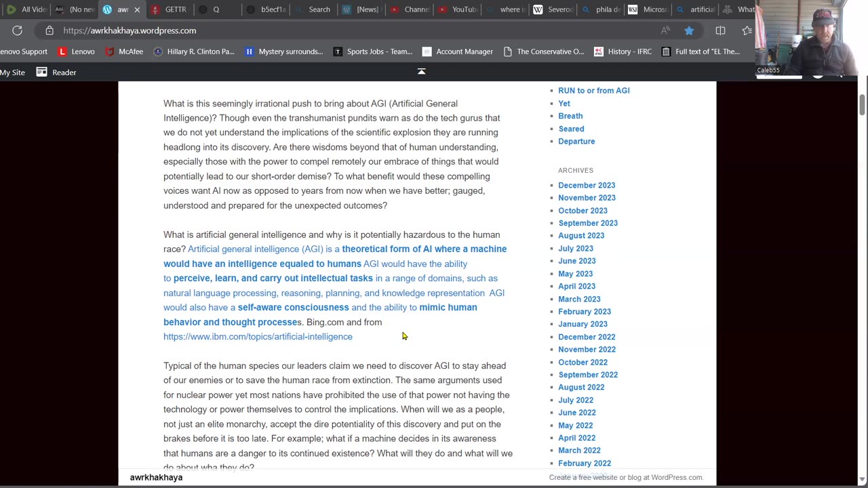Open the Lenovo bookmark
Viewport: 868px width, 488px height.
pyautogui.click(x=76, y=52)
